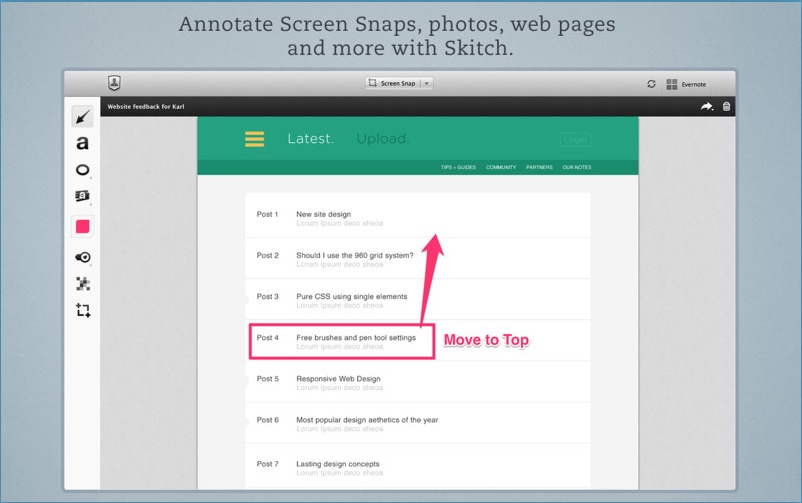This screenshot has width=802, height=503.
Task: Adjust the line thickness tool
Action: click(x=82, y=257)
